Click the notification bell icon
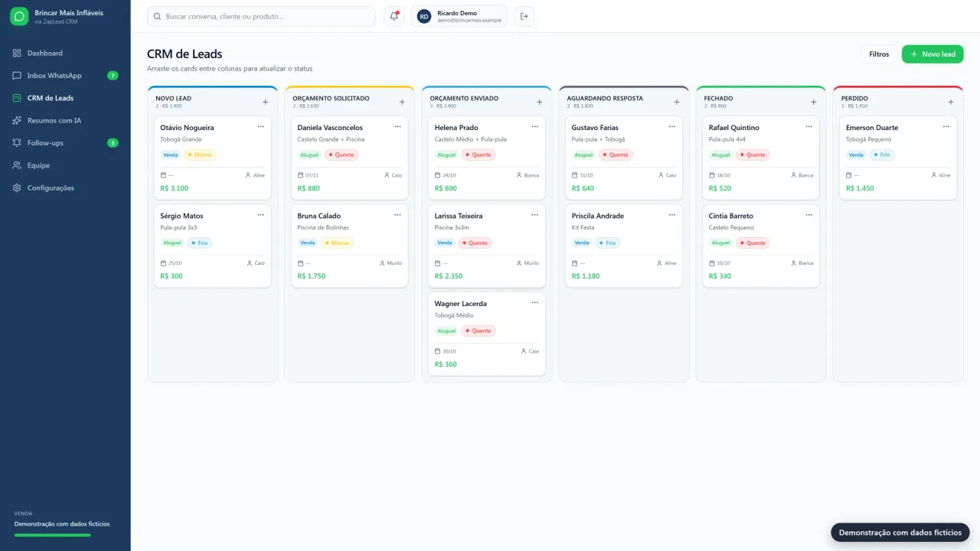 coord(394,16)
